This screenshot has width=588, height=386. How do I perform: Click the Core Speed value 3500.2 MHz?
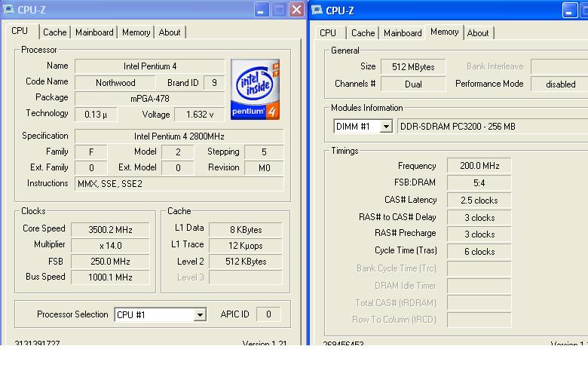pos(110,230)
